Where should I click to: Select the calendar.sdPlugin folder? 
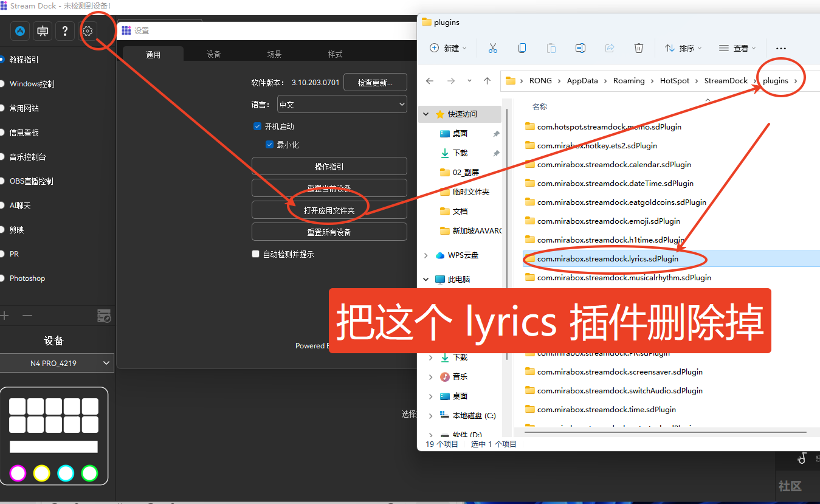pyautogui.click(x=614, y=165)
